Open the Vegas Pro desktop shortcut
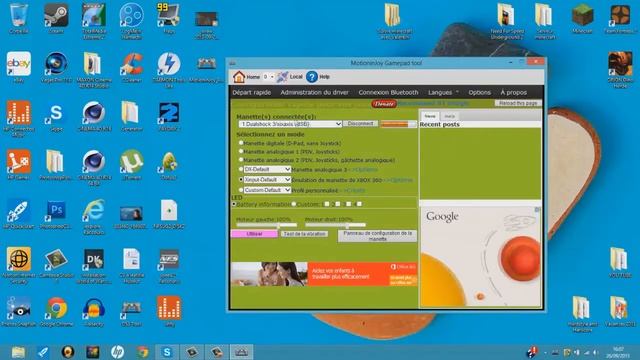640x360 pixels. [x=56, y=64]
